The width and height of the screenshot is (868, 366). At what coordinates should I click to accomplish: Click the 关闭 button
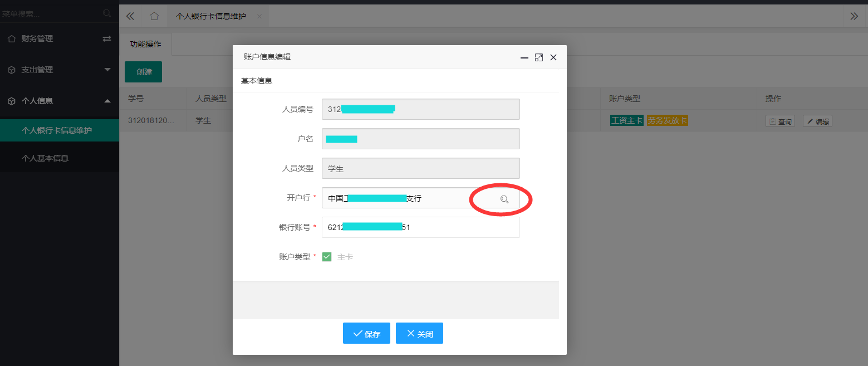tap(419, 334)
